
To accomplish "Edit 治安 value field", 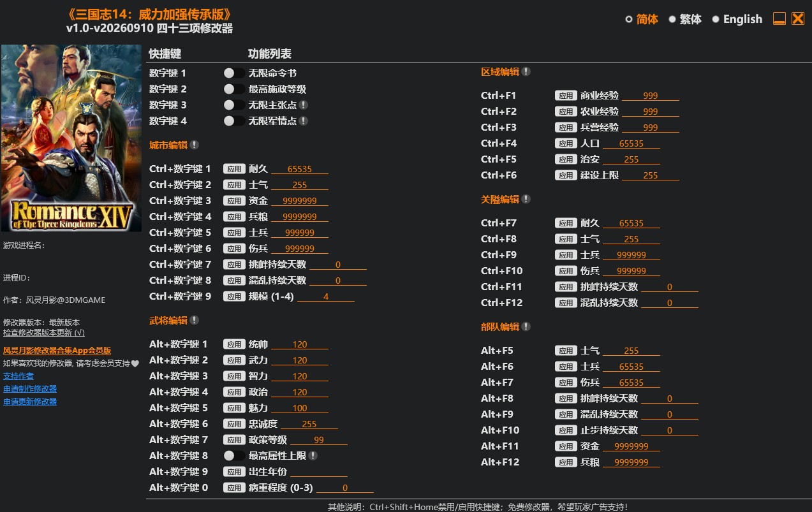I will 631,159.
